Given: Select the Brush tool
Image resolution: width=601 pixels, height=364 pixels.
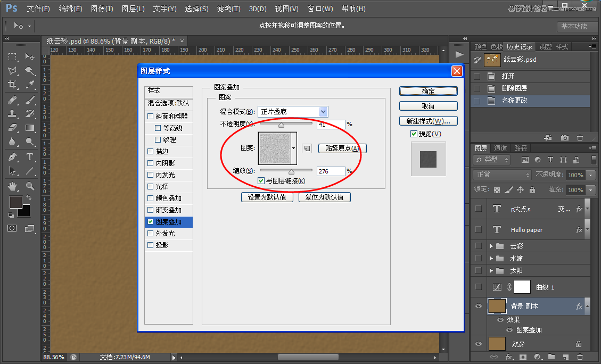Looking at the screenshot, I should [x=30, y=100].
